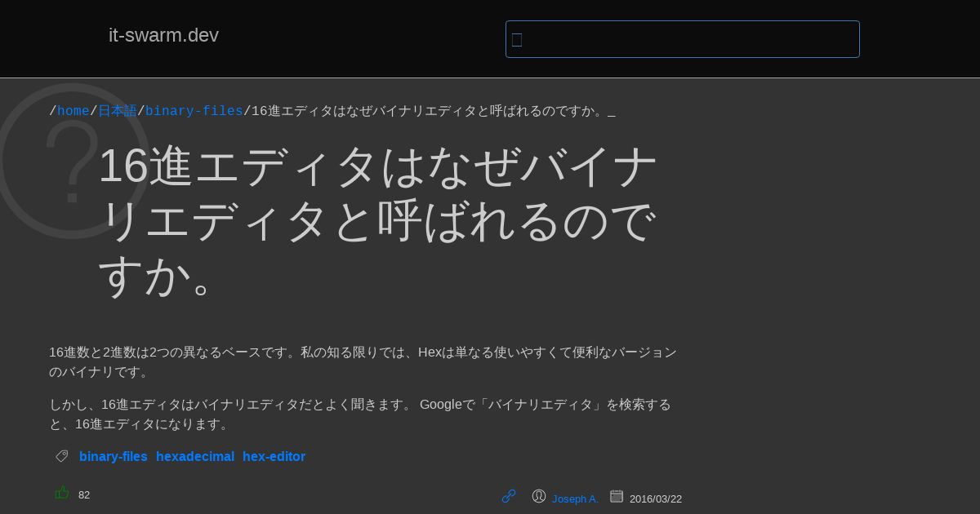The image size is (980, 514).
Task: Open the 日本語 breadcrumb link
Action: pos(118,111)
